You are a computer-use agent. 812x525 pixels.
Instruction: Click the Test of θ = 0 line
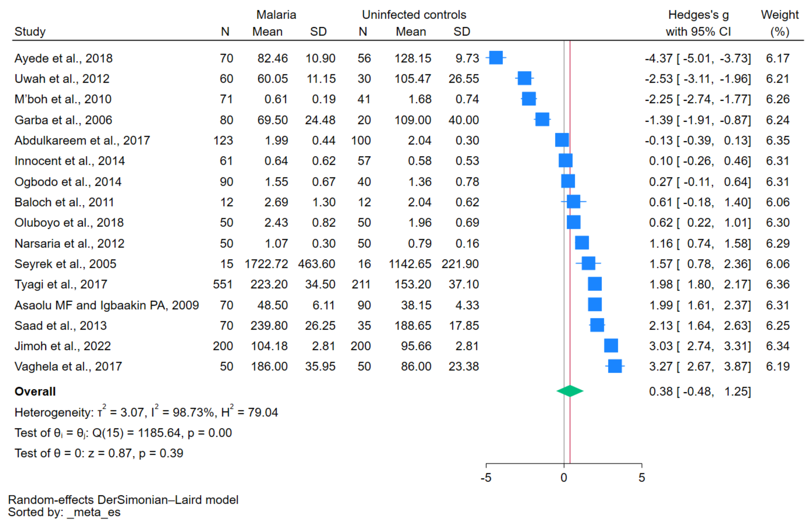pyautogui.click(x=99, y=453)
